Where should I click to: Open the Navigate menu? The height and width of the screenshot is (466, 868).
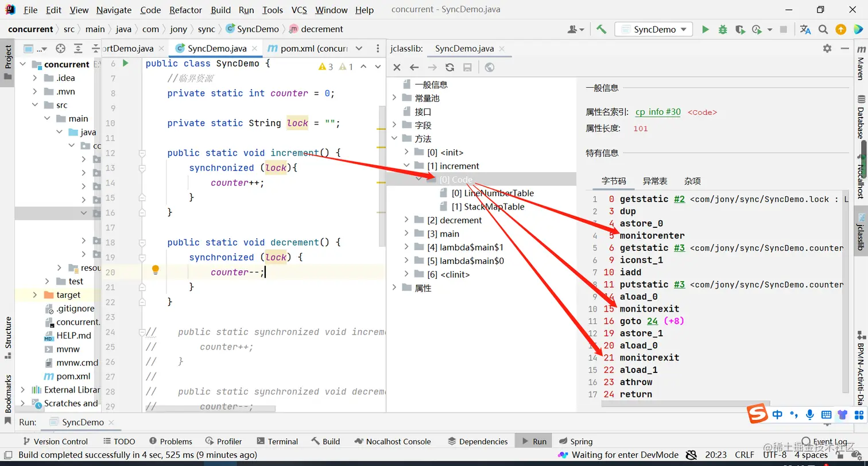pos(114,10)
